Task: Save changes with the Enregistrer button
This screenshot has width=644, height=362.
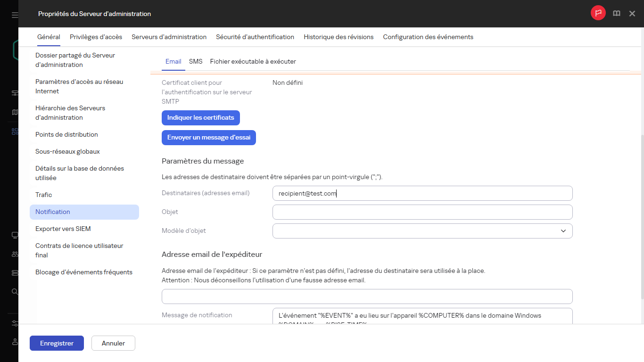Action: (x=56, y=343)
